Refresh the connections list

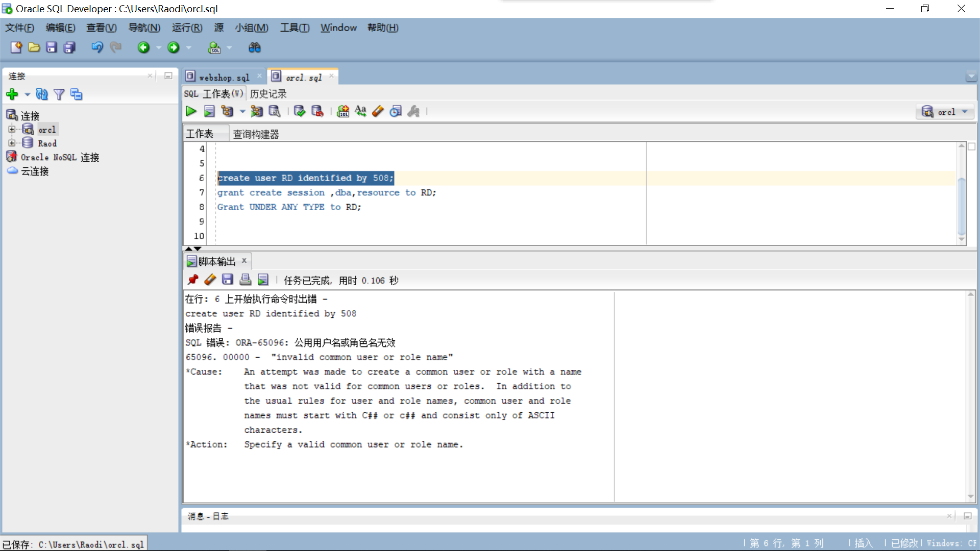[x=42, y=94]
